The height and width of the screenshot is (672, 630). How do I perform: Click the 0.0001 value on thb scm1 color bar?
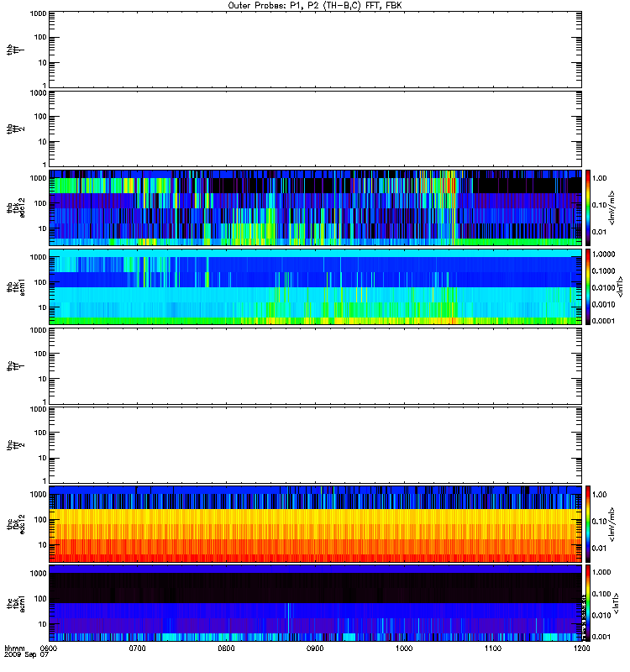603,321
